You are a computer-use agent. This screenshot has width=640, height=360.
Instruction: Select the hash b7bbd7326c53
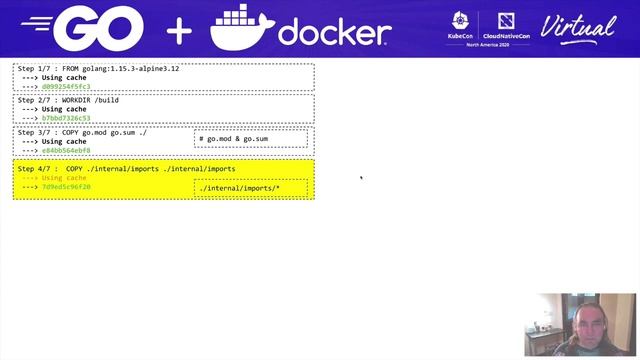(66, 118)
